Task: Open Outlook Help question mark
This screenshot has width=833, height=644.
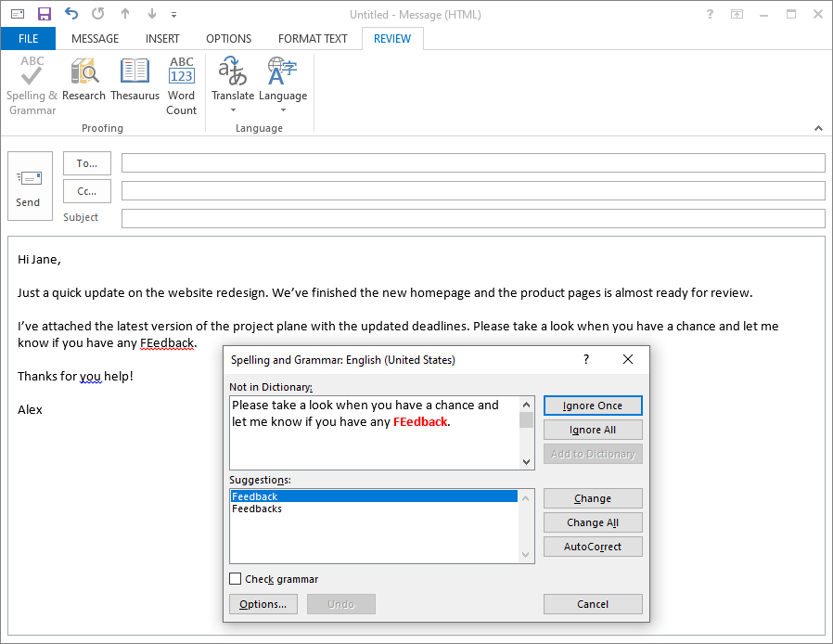Action: click(x=710, y=14)
